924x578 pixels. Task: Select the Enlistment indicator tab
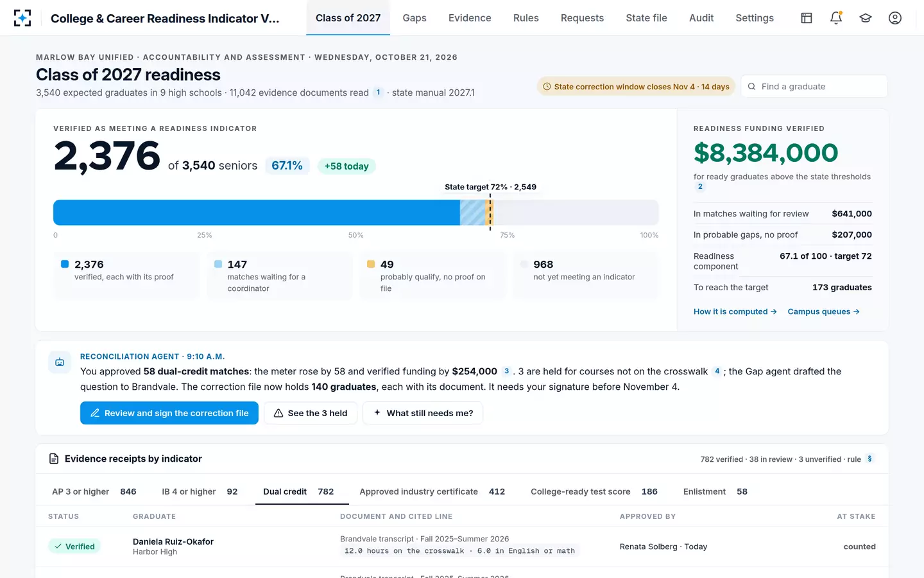click(x=715, y=491)
